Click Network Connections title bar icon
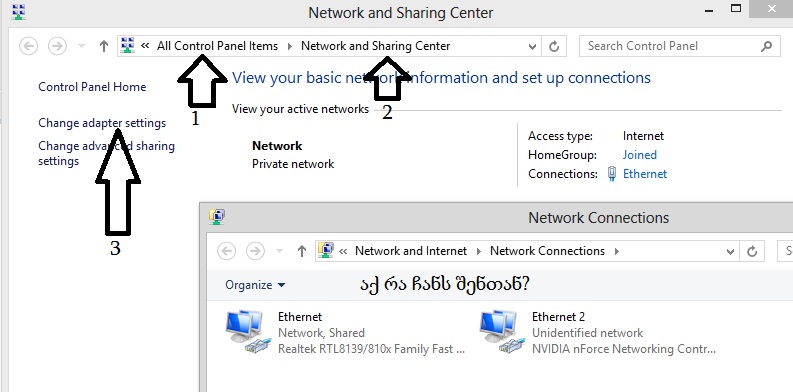Screen dimensions: 793x392 tap(217, 217)
